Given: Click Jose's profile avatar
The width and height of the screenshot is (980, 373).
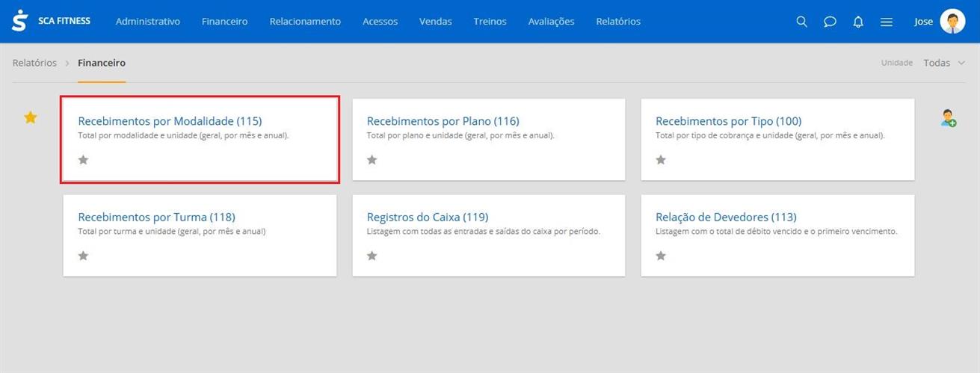Looking at the screenshot, I should (952, 21).
